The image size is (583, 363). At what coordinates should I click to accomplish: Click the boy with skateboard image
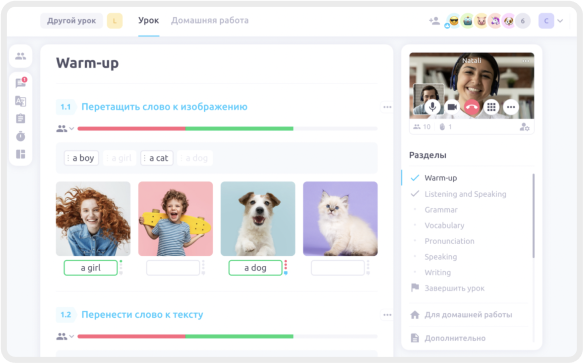(x=175, y=219)
